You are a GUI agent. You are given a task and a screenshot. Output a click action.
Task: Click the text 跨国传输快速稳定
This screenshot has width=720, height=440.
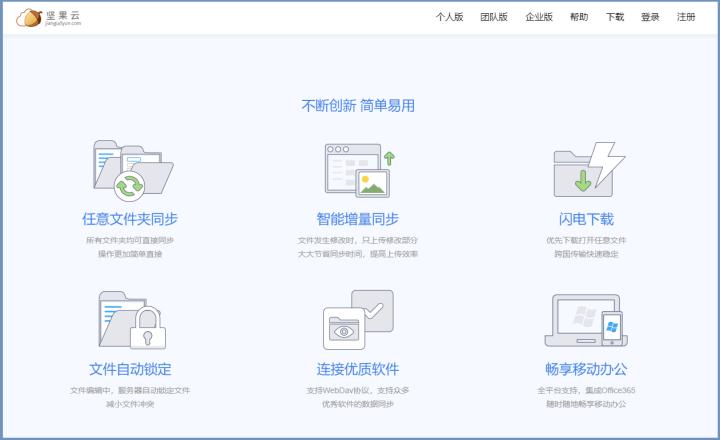coord(586,254)
